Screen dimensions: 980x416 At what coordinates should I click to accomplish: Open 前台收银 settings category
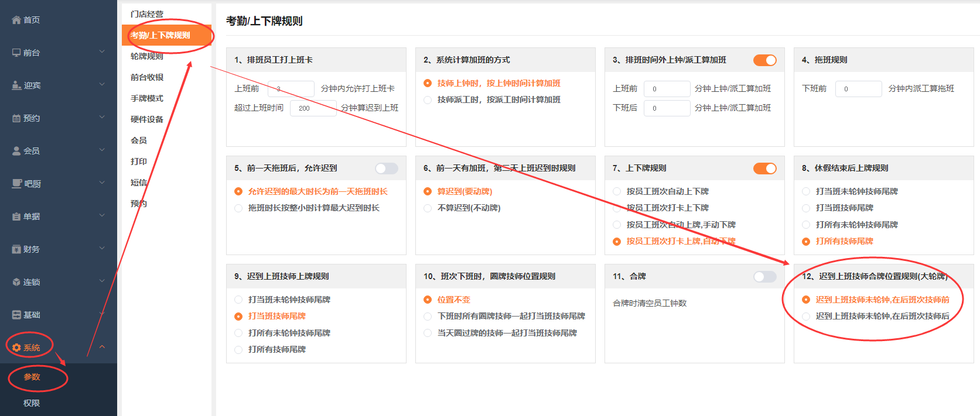click(x=147, y=77)
